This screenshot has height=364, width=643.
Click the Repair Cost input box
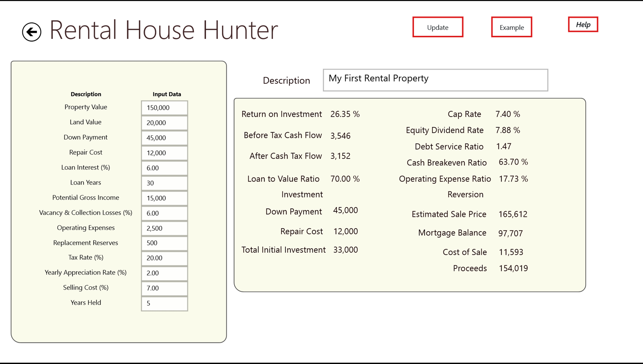[164, 153]
